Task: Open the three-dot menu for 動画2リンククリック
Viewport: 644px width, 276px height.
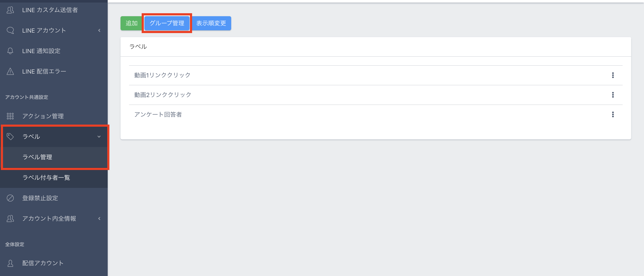Action: click(613, 95)
